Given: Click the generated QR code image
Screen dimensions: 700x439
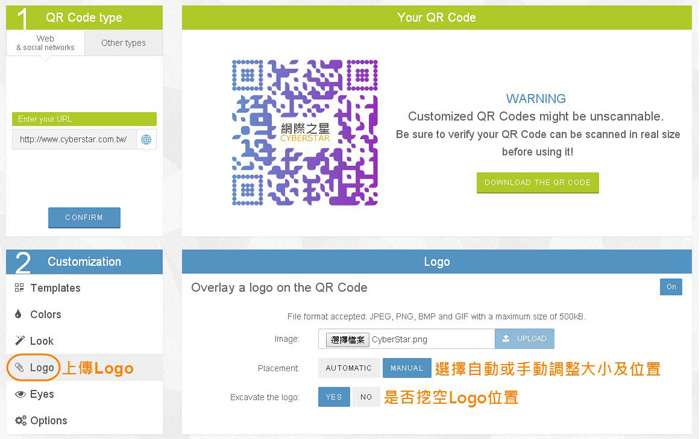Looking at the screenshot, I should coord(305,133).
